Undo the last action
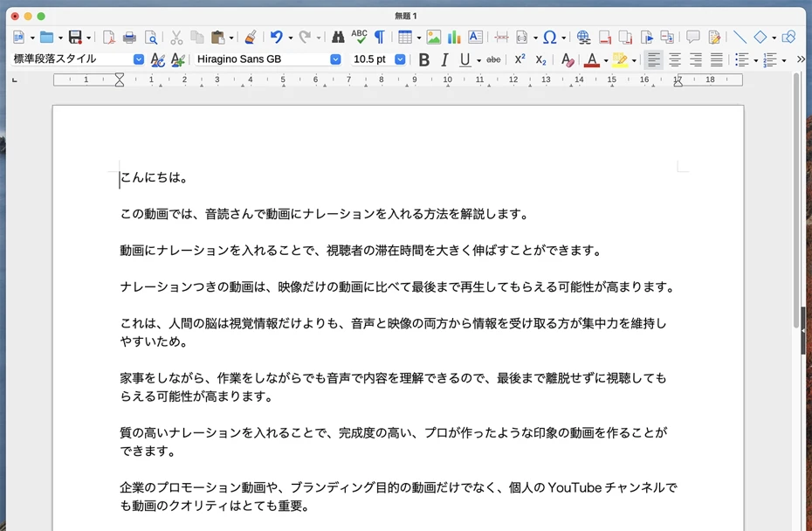Viewport: 812px width, 531px height. pyautogui.click(x=277, y=37)
